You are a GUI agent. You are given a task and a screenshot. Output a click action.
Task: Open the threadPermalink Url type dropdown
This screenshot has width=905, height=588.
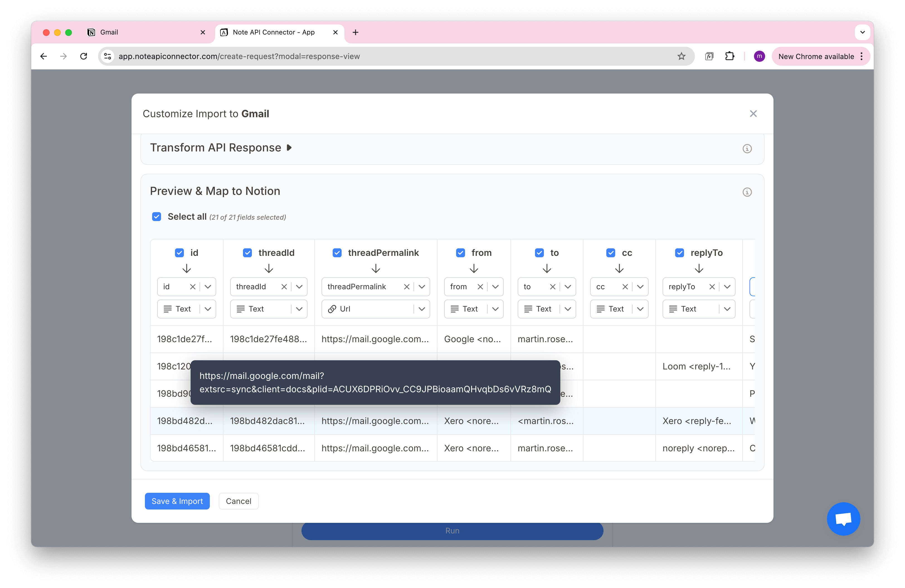(375, 309)
